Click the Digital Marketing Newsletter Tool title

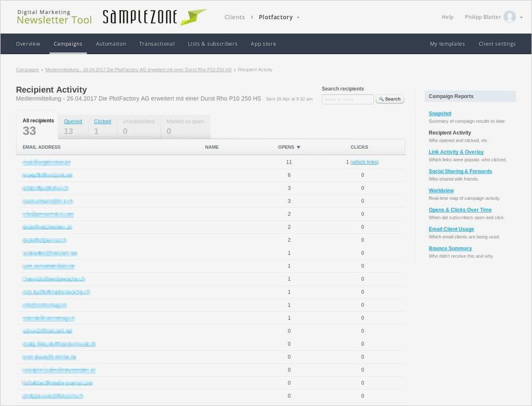click(x=54, y=17)
